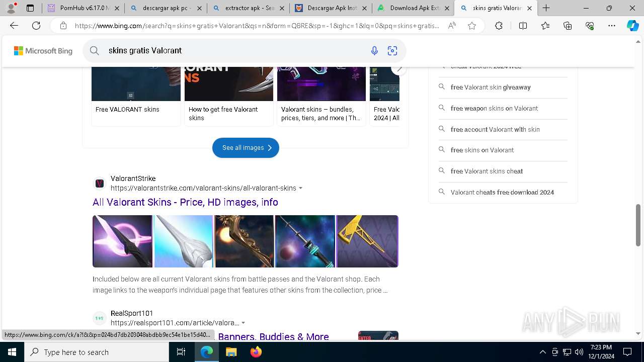Open All Valorant Skins result link

185,202
